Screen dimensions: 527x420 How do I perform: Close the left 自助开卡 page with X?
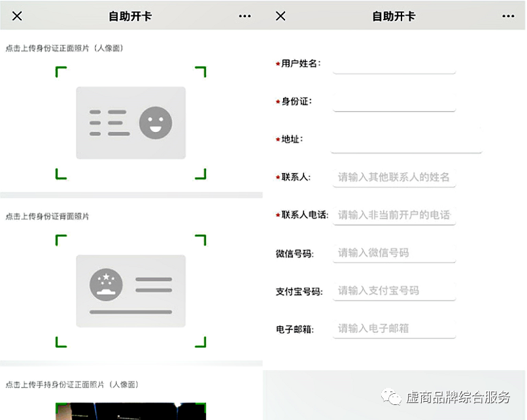click(17, 16)
